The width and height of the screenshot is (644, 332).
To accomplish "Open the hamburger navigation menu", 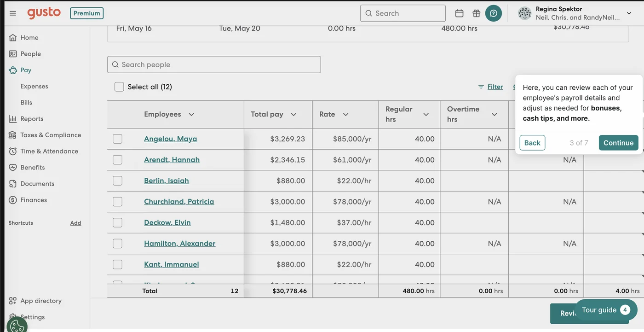I will pos(13,13).
